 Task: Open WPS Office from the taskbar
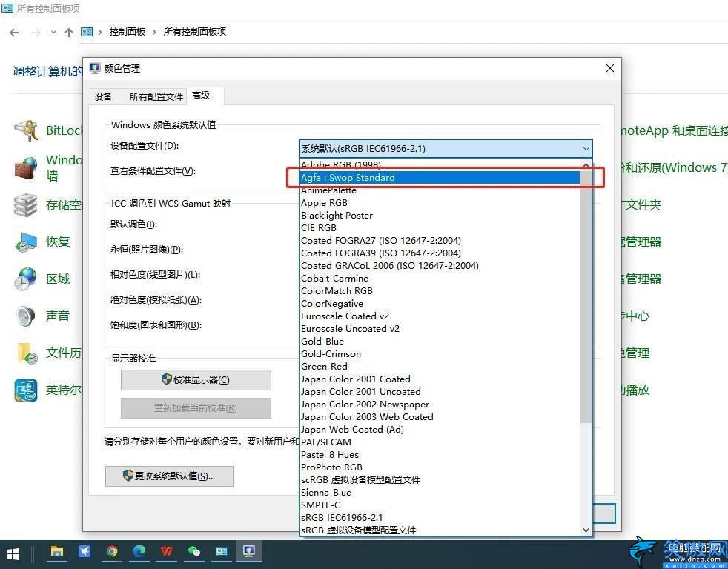(167, 551)
